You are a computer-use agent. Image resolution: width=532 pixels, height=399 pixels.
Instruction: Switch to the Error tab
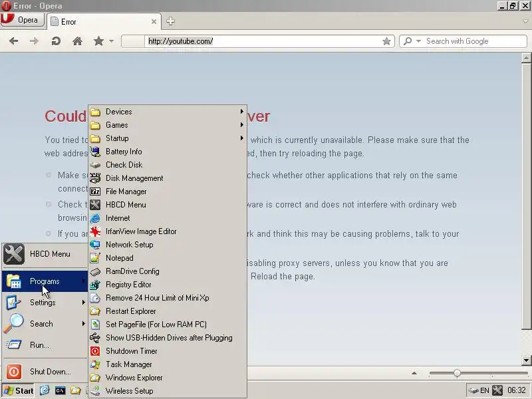click(104, 22)
